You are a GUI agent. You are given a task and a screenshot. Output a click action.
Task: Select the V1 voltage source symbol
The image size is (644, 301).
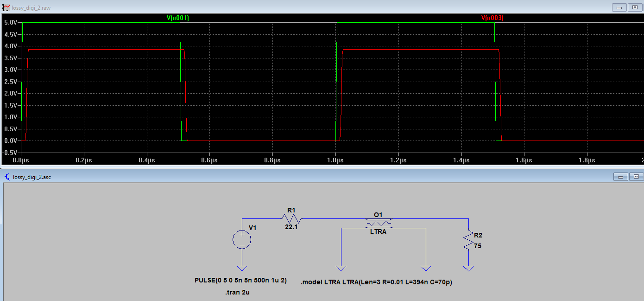[241, 239]
